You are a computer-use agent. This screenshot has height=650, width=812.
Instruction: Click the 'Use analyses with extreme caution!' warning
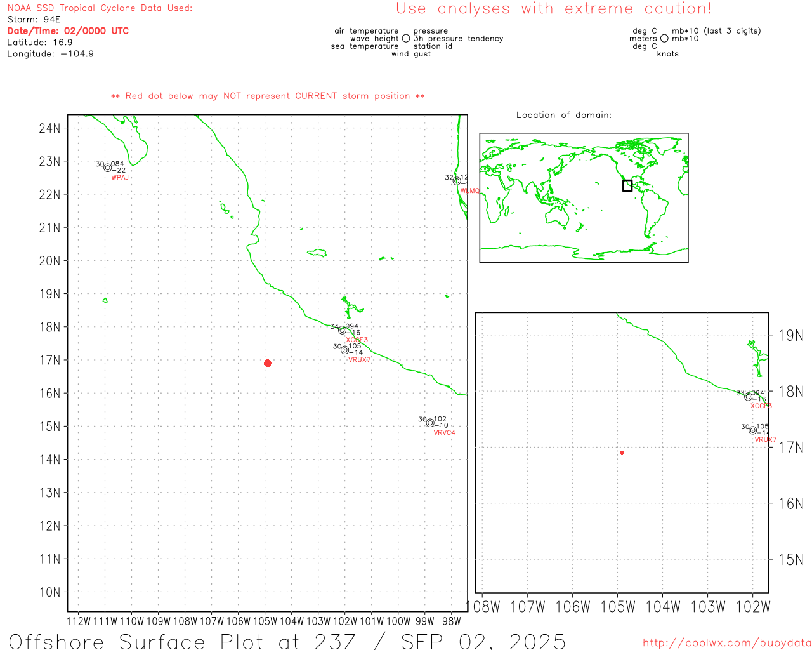click(x=554, y=9)
